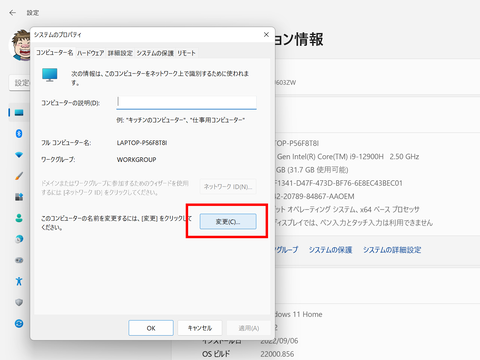
Task: Open Windows Update sidebar icon
Action: coord(19,323)
